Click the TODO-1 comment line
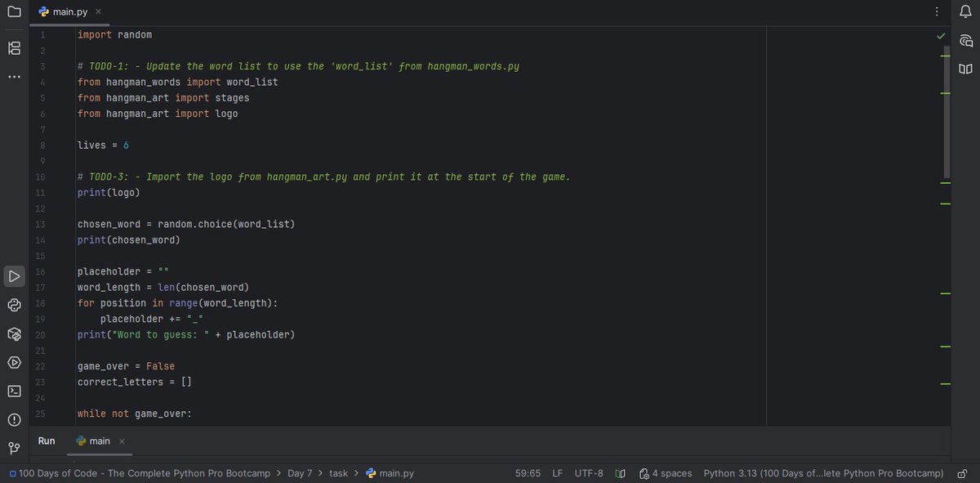The height and width of the screenshot is (483, 980). [x=298, y=67]
